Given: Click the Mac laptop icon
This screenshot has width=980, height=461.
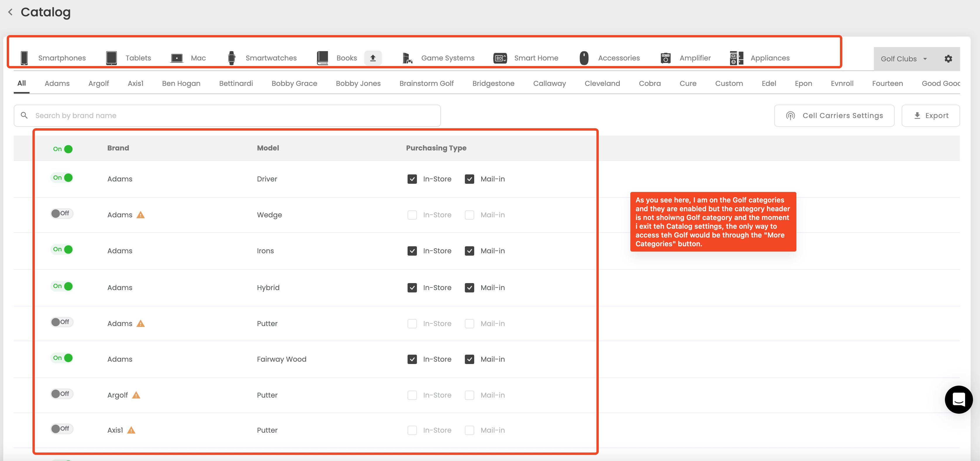Looking at the screenshot, I should click(x=177, y=58).
